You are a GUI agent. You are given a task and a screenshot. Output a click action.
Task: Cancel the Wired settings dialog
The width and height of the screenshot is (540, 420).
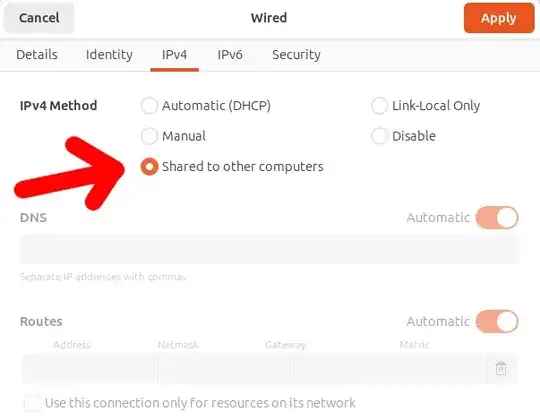point(39,18)
